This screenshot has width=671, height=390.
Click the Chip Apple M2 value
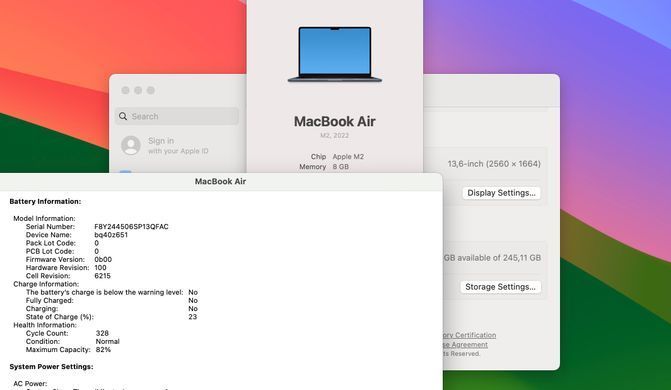[x=348, y=157]
